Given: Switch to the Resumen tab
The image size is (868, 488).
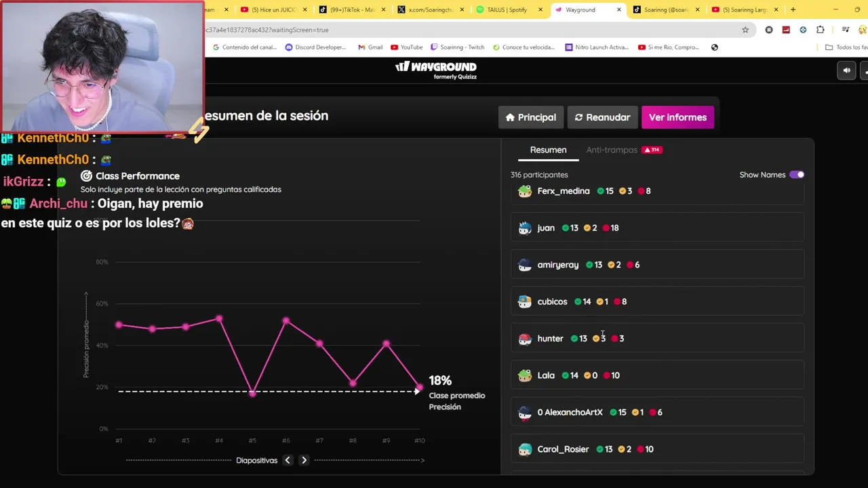Looking at the screenshot, I should [548, 150].
